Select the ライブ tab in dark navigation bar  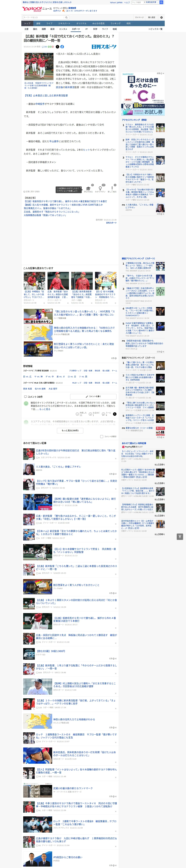[x=49, y=23]
